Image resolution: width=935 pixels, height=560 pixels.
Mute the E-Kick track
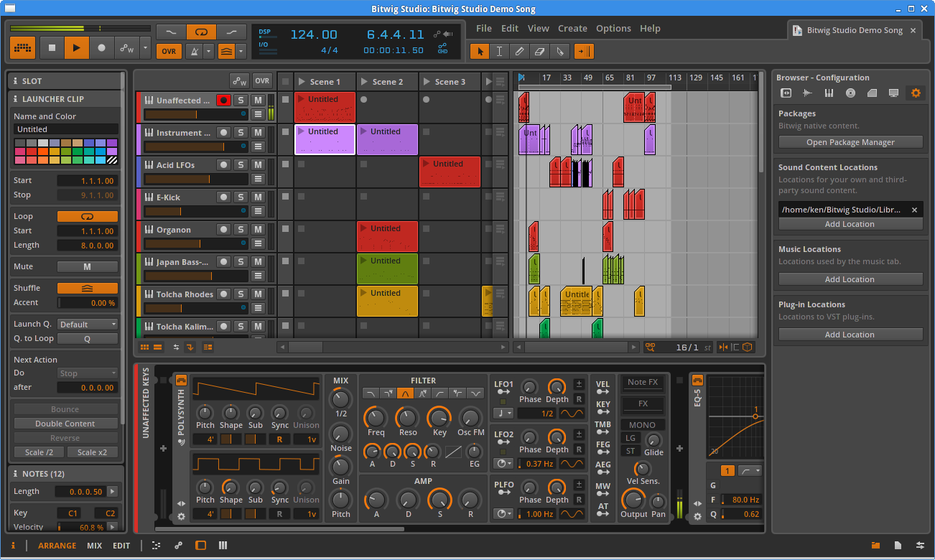coord(258,197)
